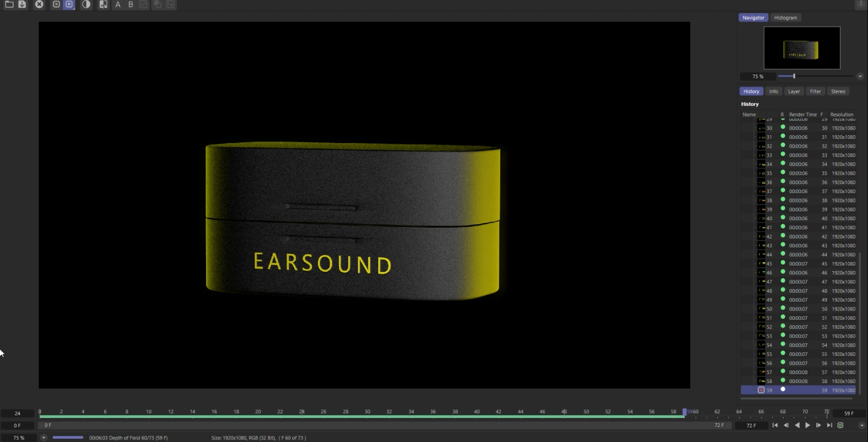
Task: Click the navigator zoom slider handle
Action: pos(794,76)
